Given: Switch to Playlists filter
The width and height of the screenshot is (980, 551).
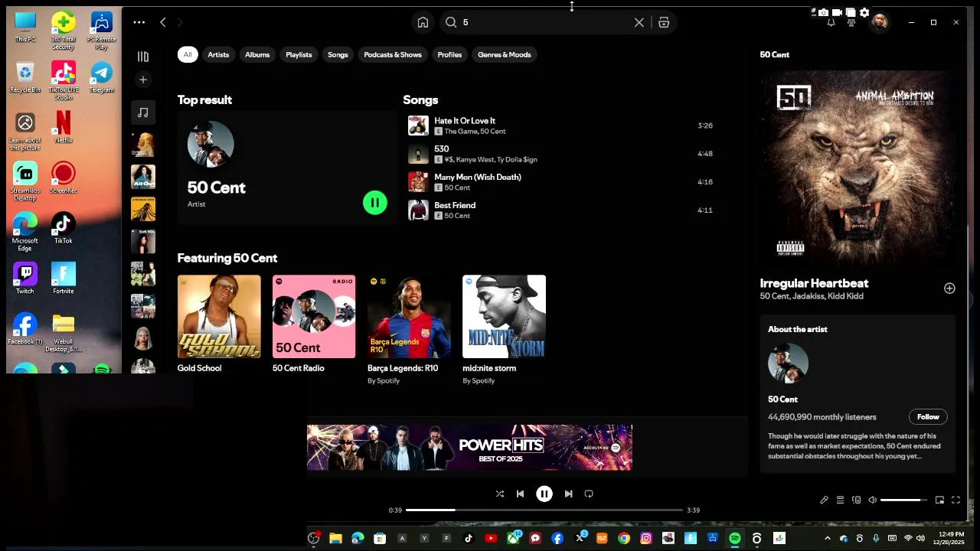Looking at the screenshot, I should point(299,54).
